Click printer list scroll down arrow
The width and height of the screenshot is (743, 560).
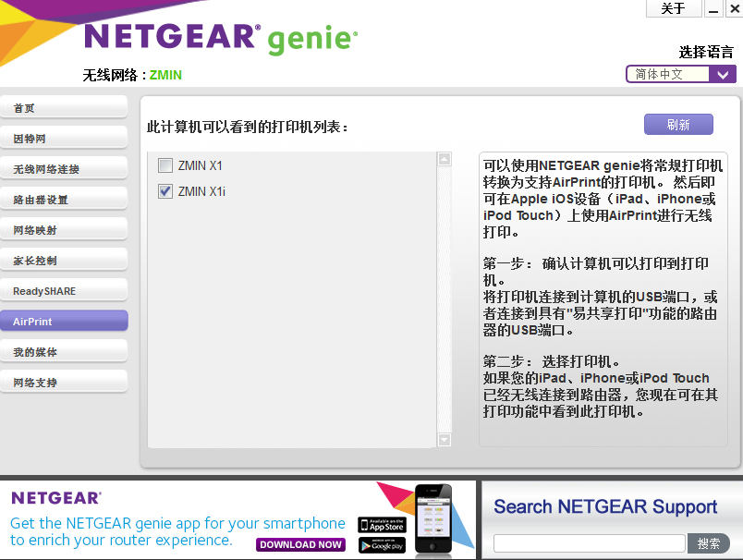pos(444,440)
